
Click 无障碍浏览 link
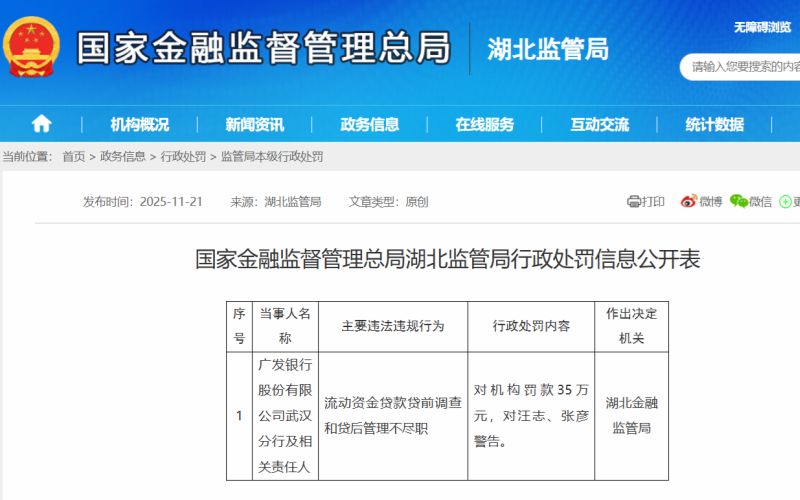point(762,27)
